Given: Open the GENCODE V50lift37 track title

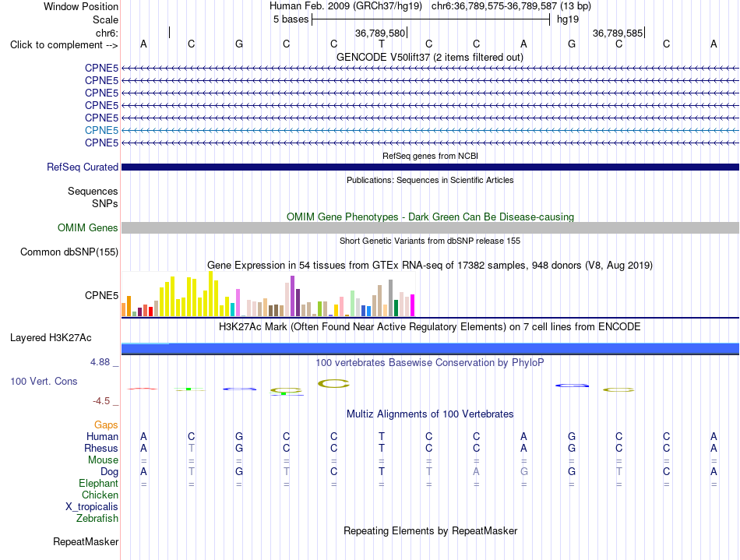Looking at the screenshot, I should 430,57.
